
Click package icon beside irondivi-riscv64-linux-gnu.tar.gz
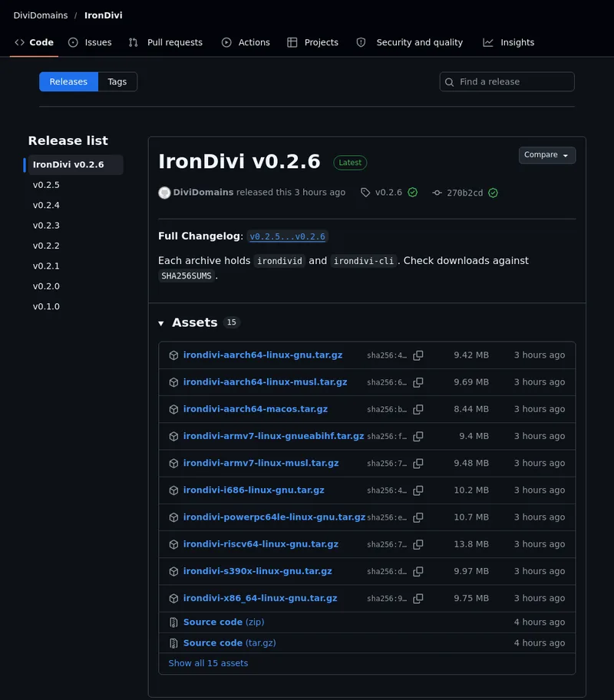point(173,544)
